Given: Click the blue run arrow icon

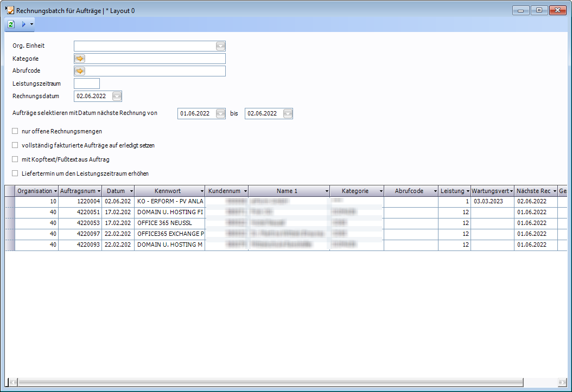Looking at the screenshot, I should [x=23, y=24].
